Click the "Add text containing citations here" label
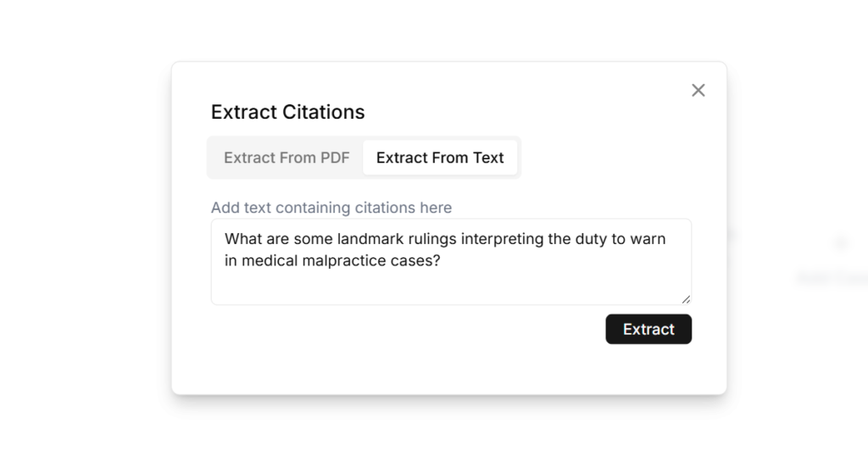 click(x=331, y=208)
